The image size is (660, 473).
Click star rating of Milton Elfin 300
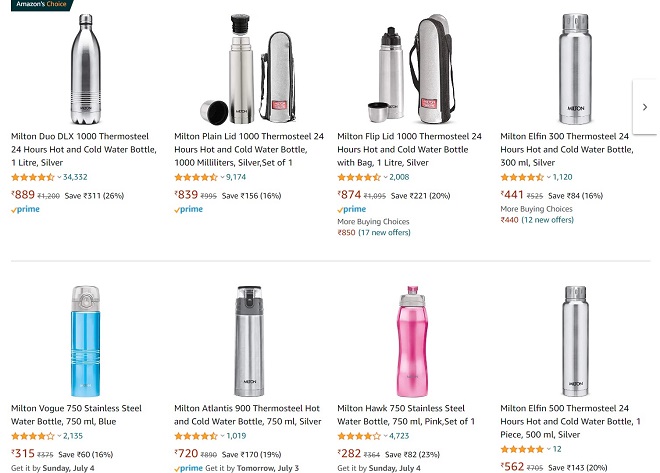pos(522,177)
